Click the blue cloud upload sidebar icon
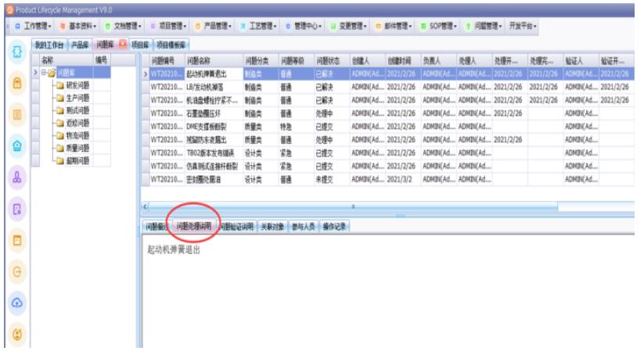Viewport: 644px width, 358px height. (17, 303)
